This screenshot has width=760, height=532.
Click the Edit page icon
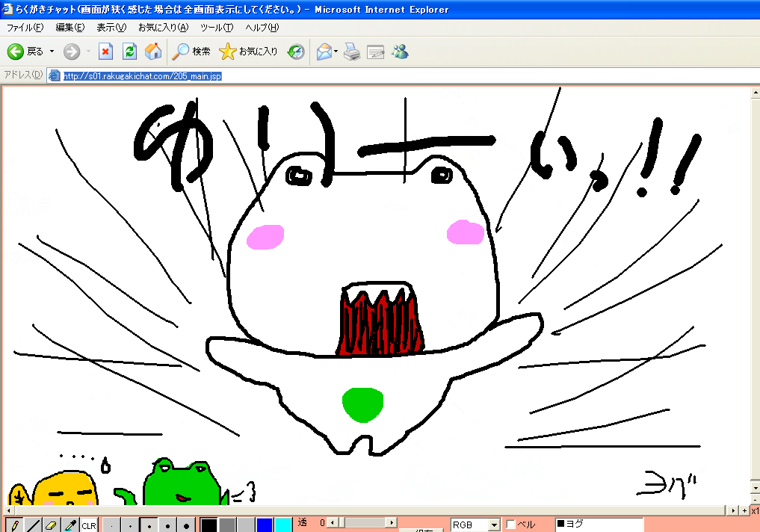(376, 52)
